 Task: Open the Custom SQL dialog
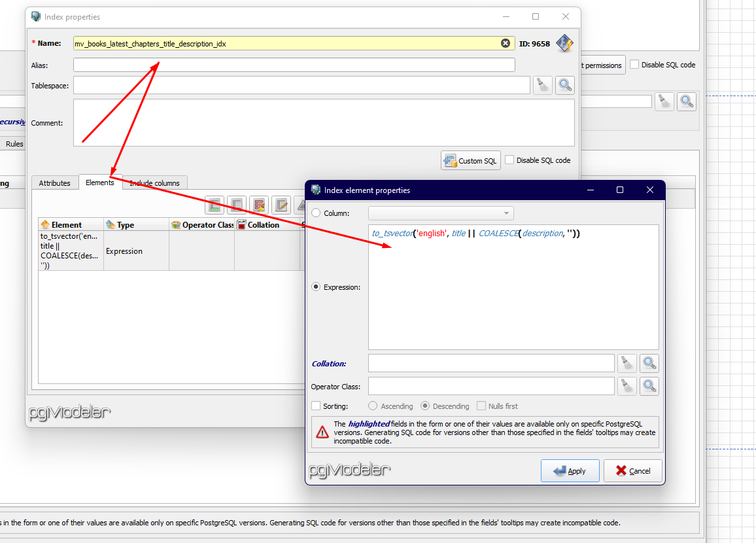(470, 160)
